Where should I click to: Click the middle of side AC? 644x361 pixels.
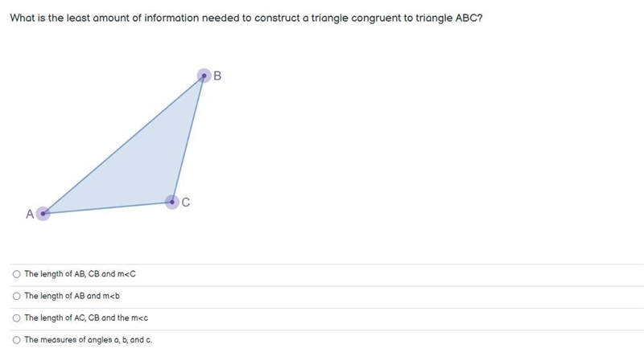coord(108,207)
